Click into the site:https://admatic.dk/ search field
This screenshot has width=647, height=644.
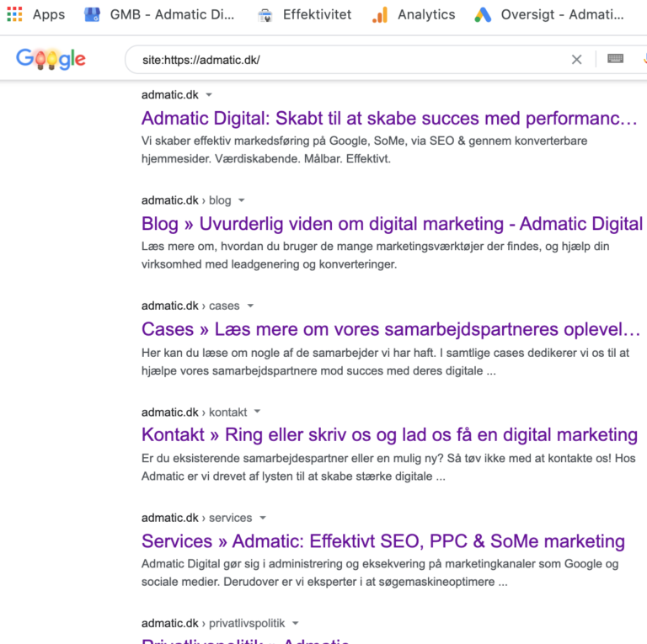pyautogui.click(x=346, y=60)
